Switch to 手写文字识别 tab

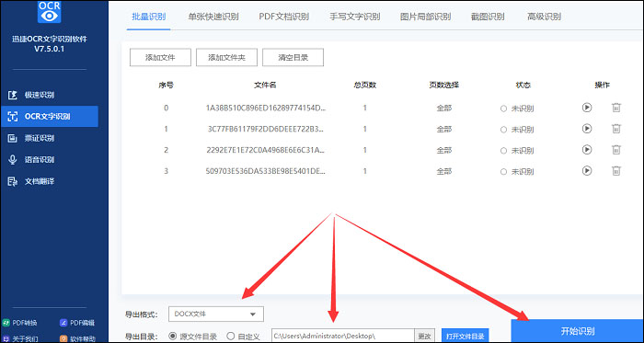point(354,17)
